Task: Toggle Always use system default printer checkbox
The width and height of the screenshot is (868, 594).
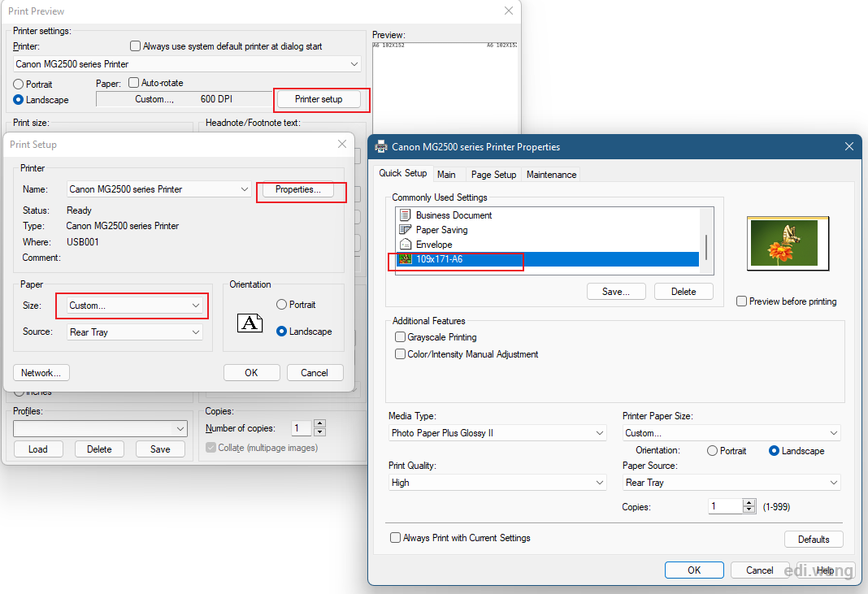Action: pos(135,46)
